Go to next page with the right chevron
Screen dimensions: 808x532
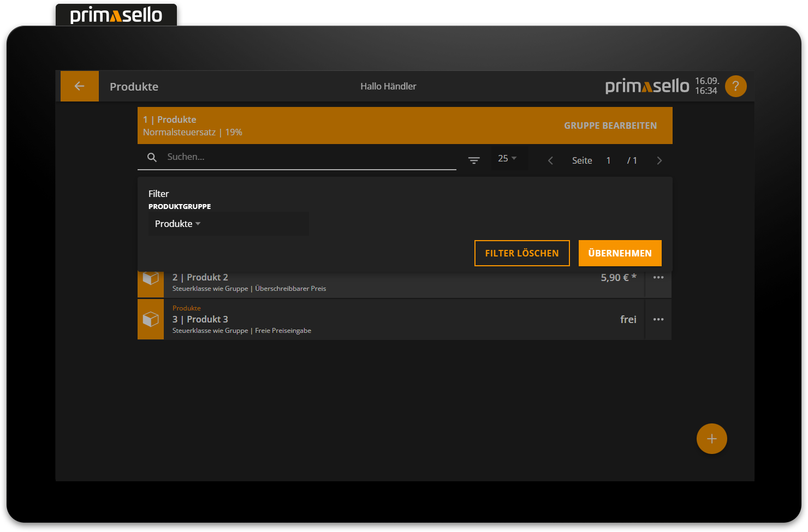660,160
